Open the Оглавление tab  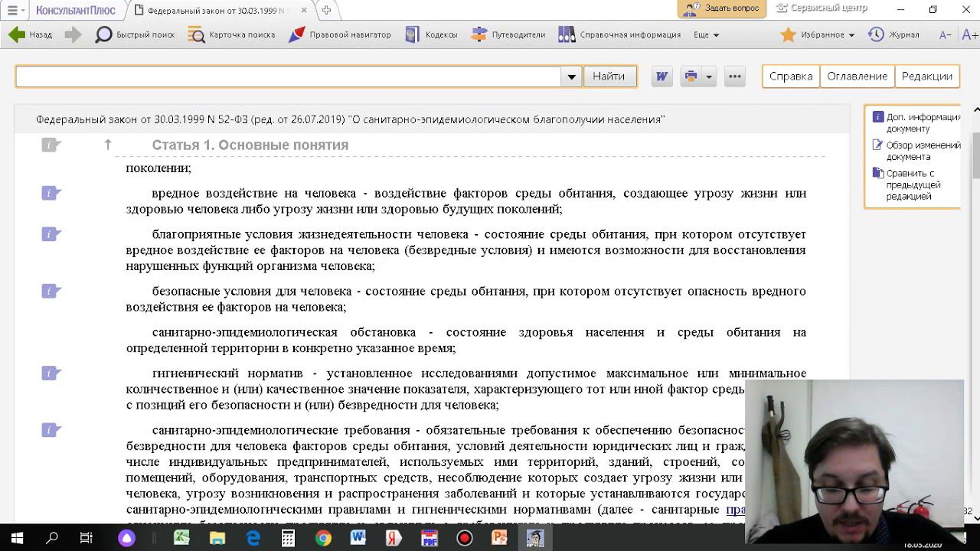[x=857, y=77]
